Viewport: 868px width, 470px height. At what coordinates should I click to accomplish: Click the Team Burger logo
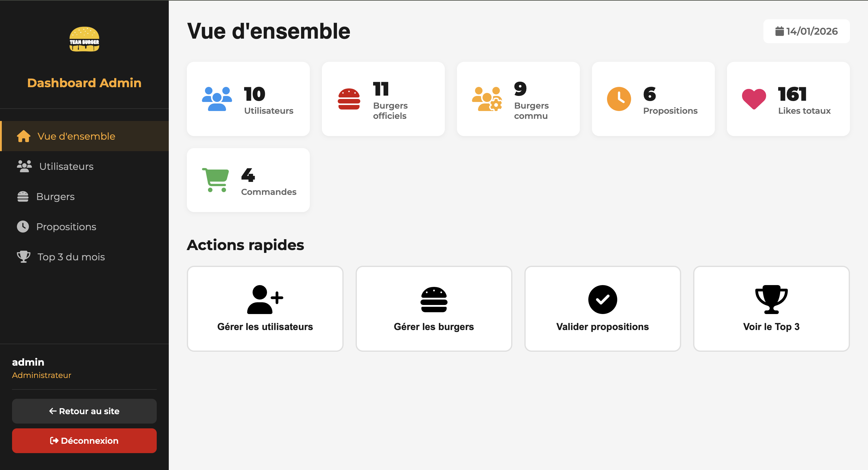tap(84, 40)
